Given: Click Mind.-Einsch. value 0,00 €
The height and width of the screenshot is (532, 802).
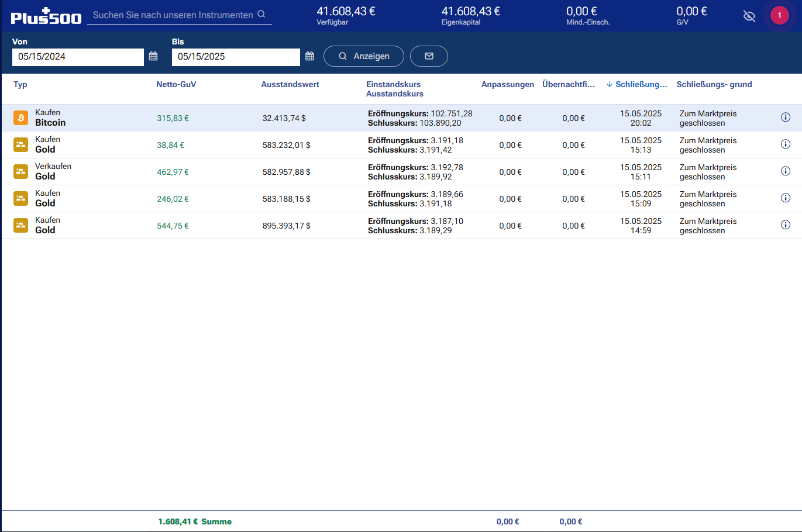Looking at the screenshot, I should tap(581, 11).
